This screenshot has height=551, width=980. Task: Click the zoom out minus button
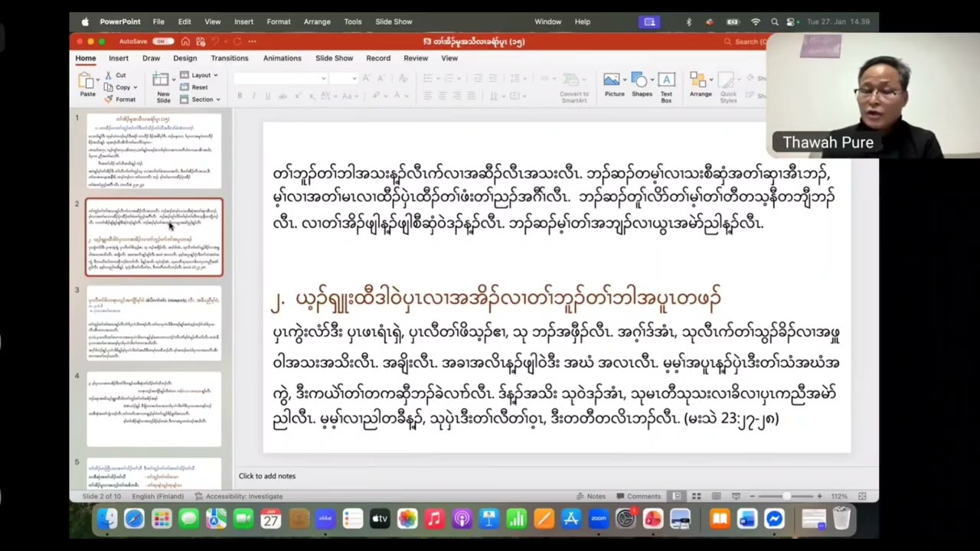click(x=753, y=496)
